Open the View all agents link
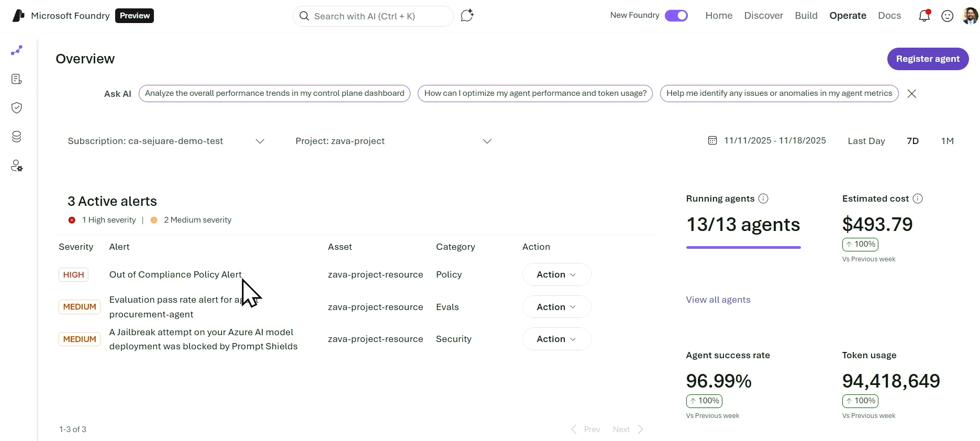This screenshot has height=441, width=980. pyautogui.click(x=718, y=300)
